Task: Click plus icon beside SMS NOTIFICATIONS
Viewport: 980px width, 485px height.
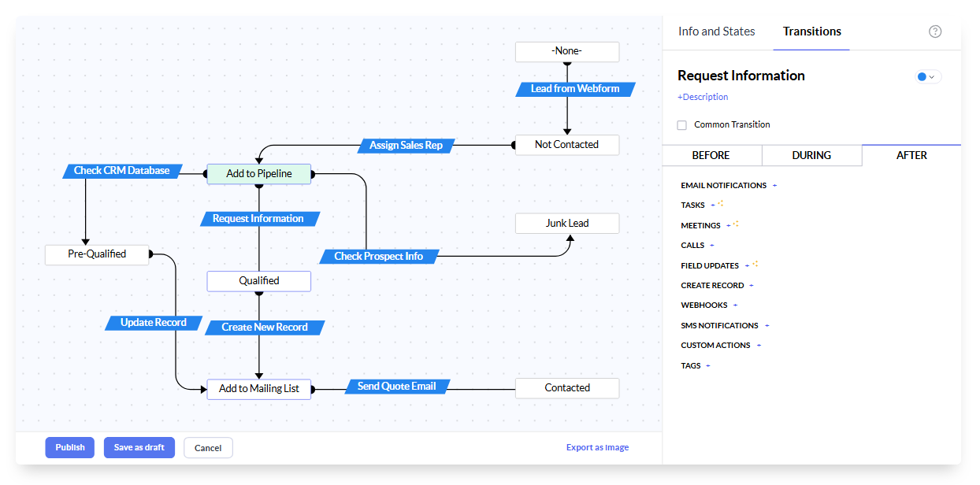Action: (x=767, y=326)
